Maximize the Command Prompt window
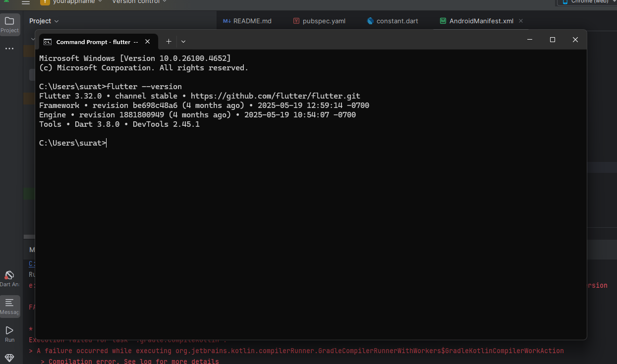Viewport: 617px width, 364px height. [x=553, y=40]
